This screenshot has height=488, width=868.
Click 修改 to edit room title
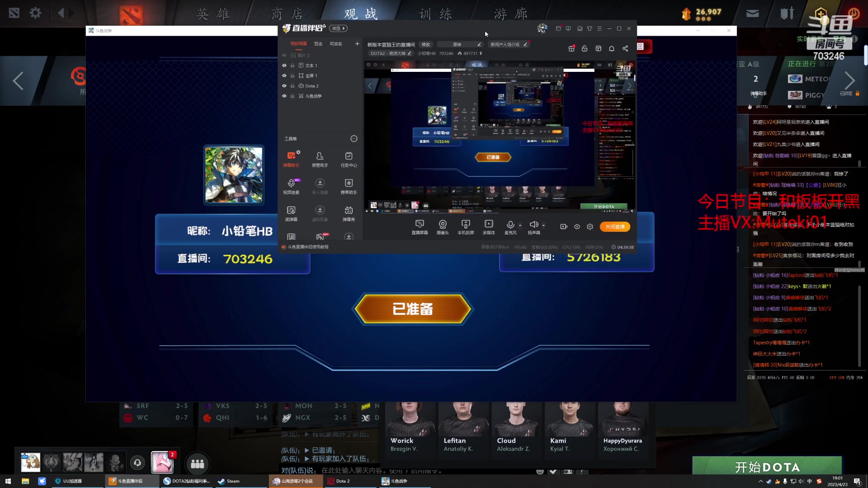pos(426,44)
